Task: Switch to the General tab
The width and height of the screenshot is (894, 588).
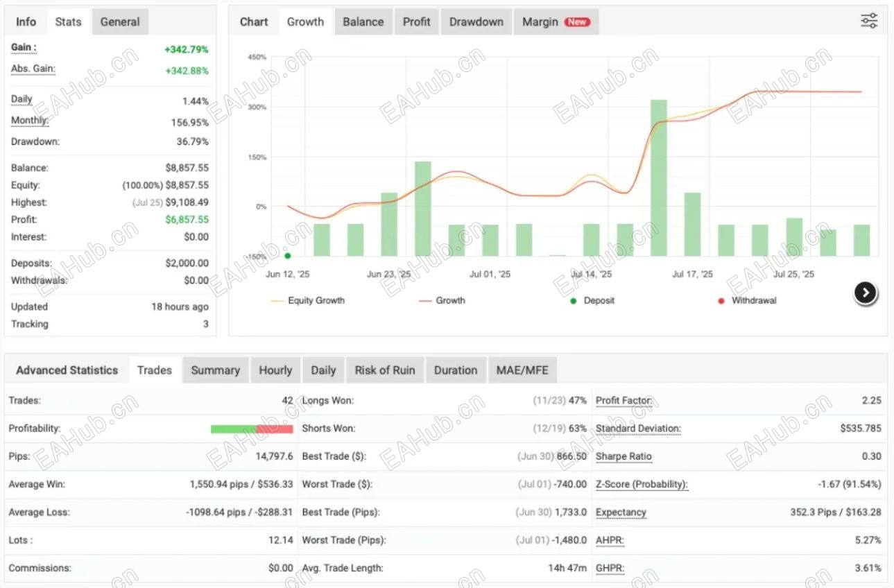Action: (x=120, y=21)
